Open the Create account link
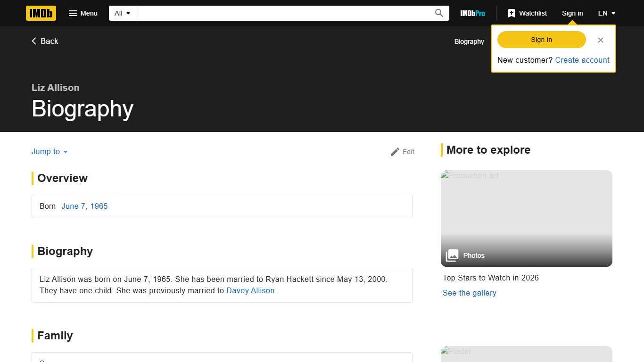 click(x=582, y=60)
